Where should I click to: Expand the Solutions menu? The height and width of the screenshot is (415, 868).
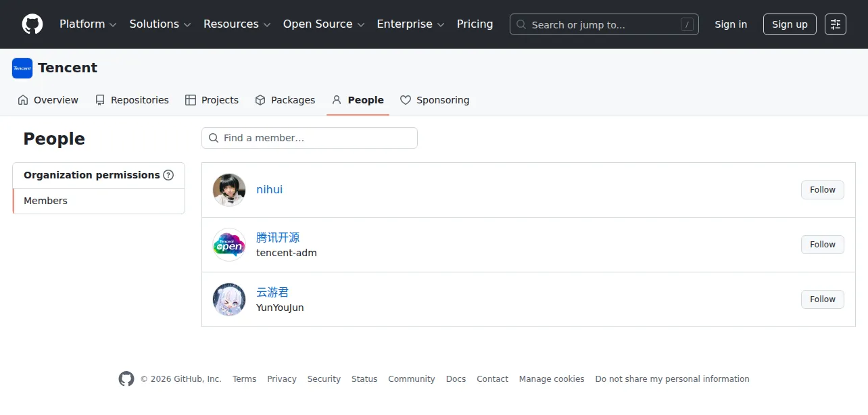[160, 24]
